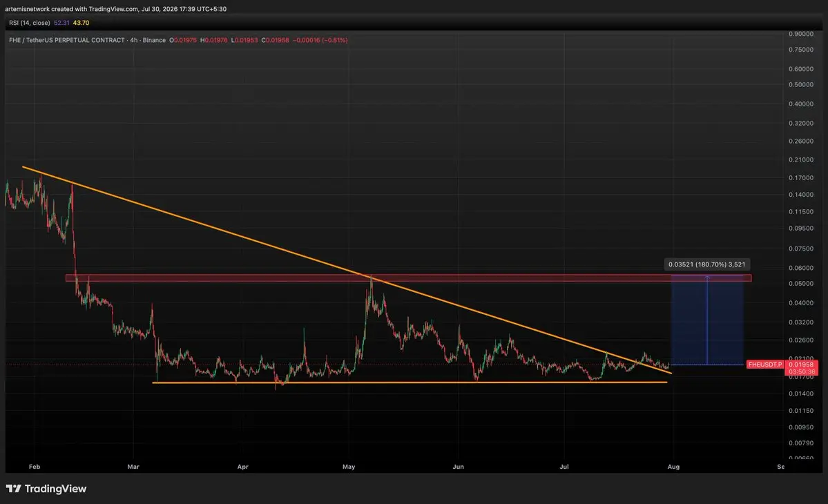Viewport: 828px width, 504px height.
Task: Click the 0.50000 price axis label
Action: [x=801, y=84]
